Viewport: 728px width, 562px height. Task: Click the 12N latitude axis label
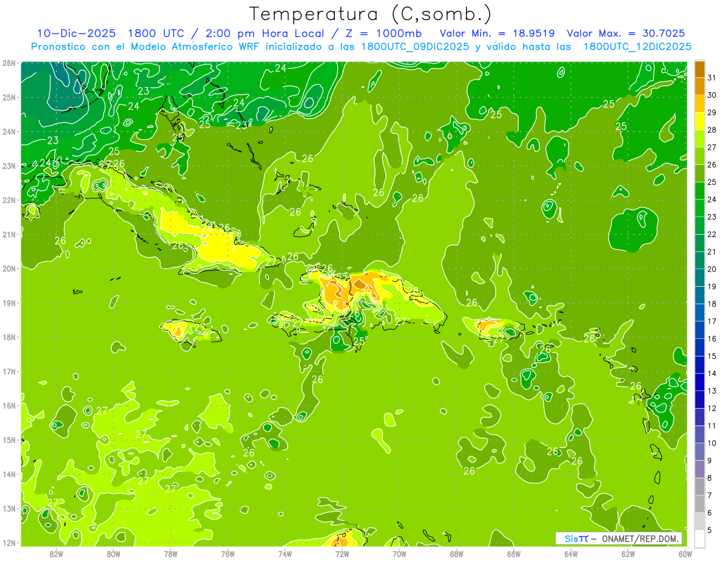10,543
